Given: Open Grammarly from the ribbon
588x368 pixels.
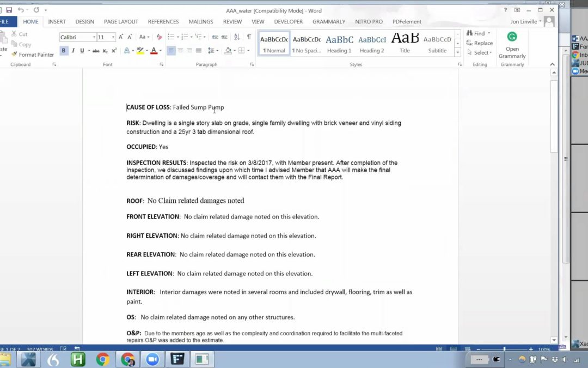Looking at the screenshot, I should click(x=512, y=45).
